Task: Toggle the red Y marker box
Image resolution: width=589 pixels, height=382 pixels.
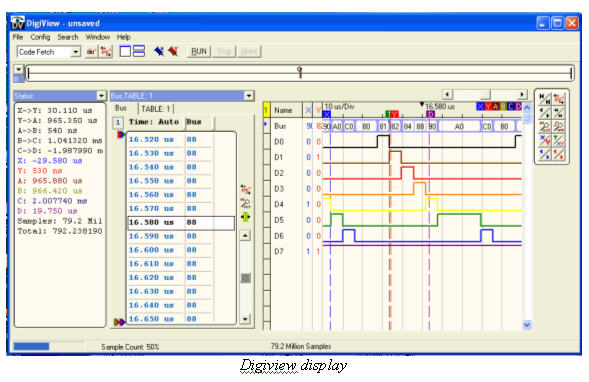Action: (488, 107)
